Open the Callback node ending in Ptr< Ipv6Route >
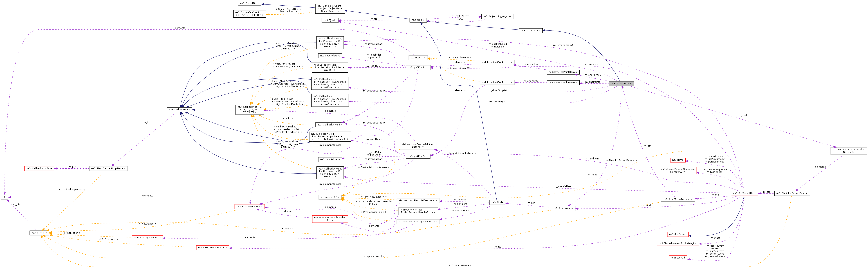Viewport: 868px width, 268px height. [330, 83]
